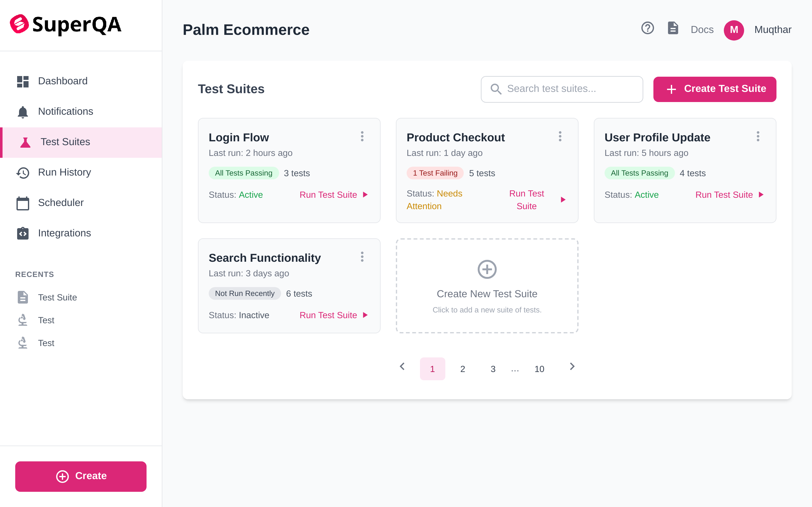Image resolution: width=812 pixels, height=507 pixels.
Task: Open Run History via the clock icon
Action: [x=23, y=172]
